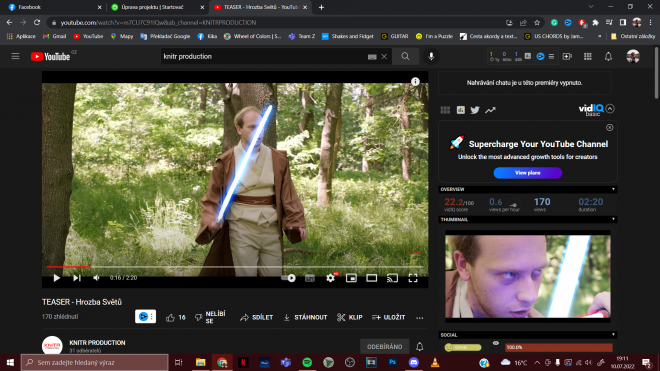Viewport: 660px width, 371px height.
Task: Cast video to a device
Action: tap(392, 278)
